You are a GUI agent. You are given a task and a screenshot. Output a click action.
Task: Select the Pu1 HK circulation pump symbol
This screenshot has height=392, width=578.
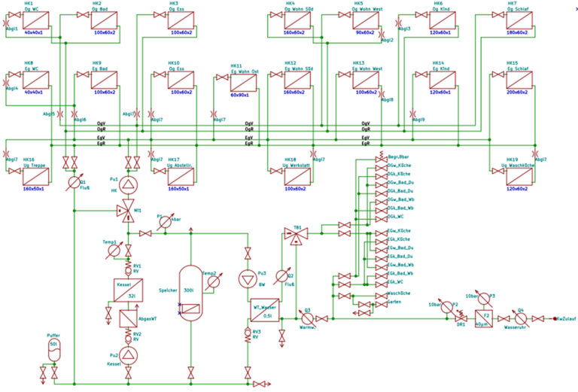click(x=128, y=185)
